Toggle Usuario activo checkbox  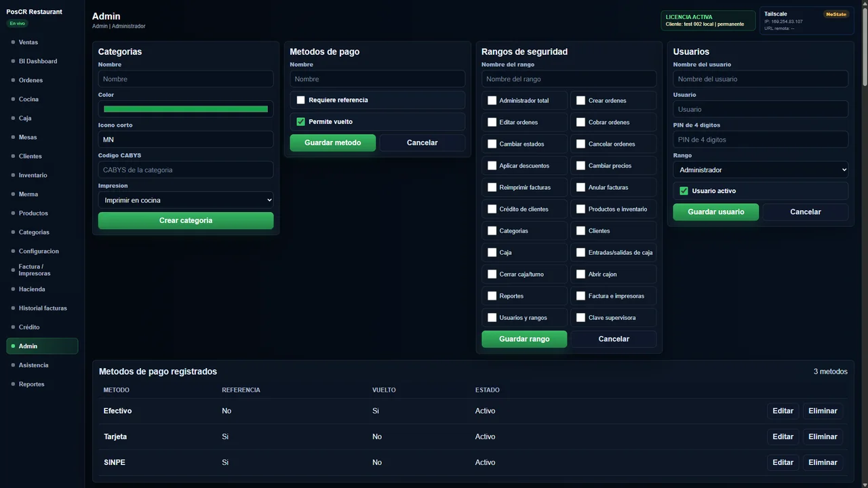tap(684, 191)
